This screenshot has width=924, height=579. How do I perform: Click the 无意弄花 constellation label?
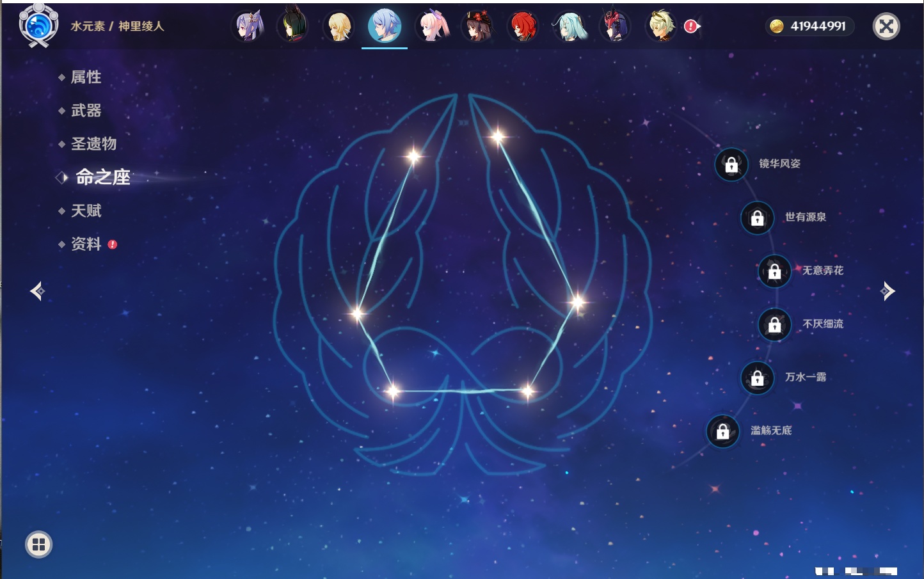(823, 271)
